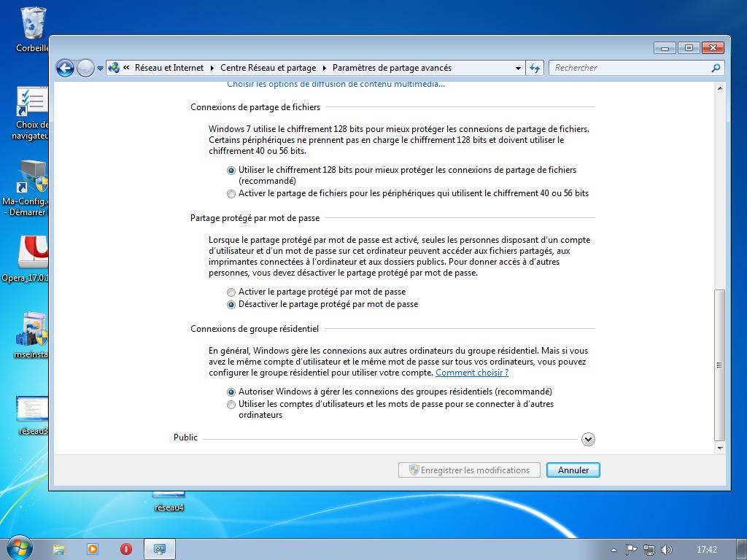Close the sharing settings window
The width and height of the screenshot is (747, 560).
pos(713,47)
